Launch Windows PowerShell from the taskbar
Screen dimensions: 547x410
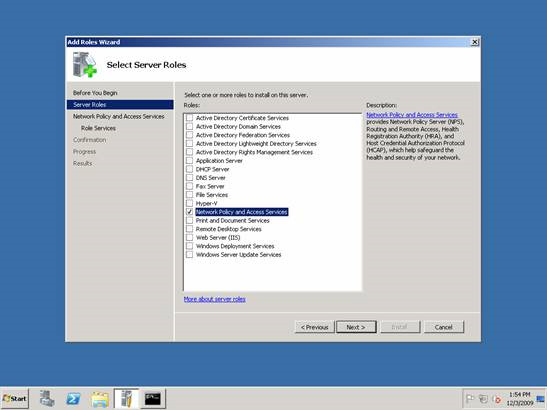click(x=73, y=398)
